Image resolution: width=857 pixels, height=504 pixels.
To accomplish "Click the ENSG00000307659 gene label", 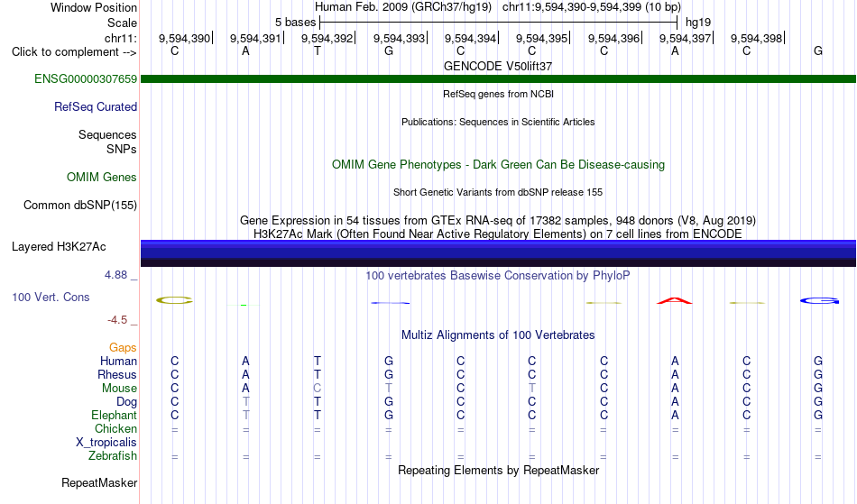I will 86,78.
